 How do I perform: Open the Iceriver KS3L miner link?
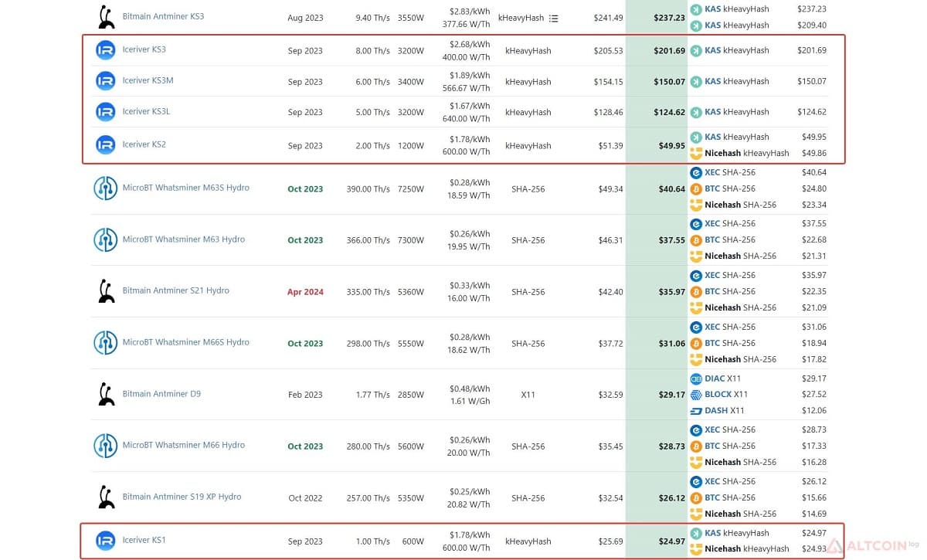pos(146,111)
